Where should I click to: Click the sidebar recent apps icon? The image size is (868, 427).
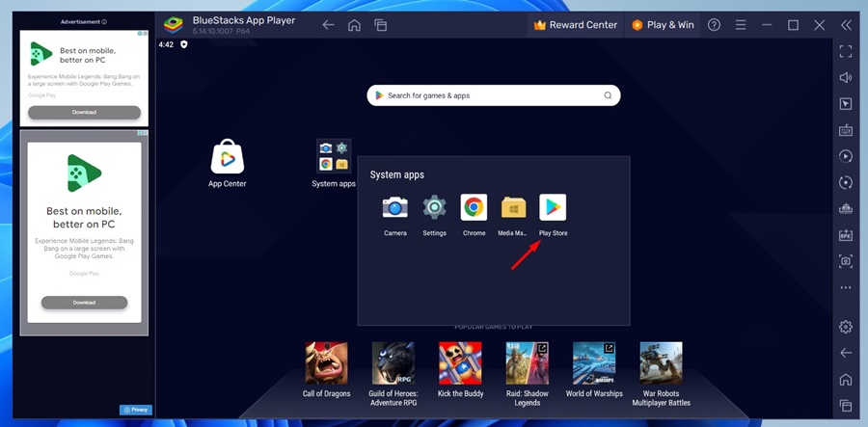click(x=845, y=406)
